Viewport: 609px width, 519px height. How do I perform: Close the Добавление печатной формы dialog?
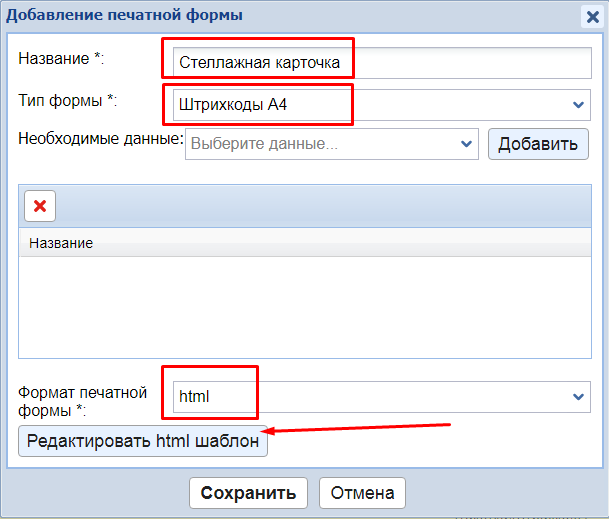point(592,16)
